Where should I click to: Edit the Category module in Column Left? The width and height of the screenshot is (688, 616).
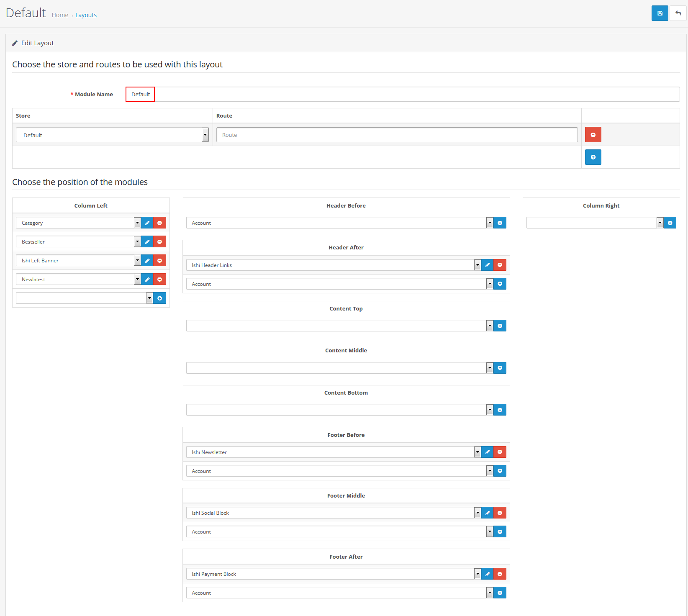click(x=147, y=223)
